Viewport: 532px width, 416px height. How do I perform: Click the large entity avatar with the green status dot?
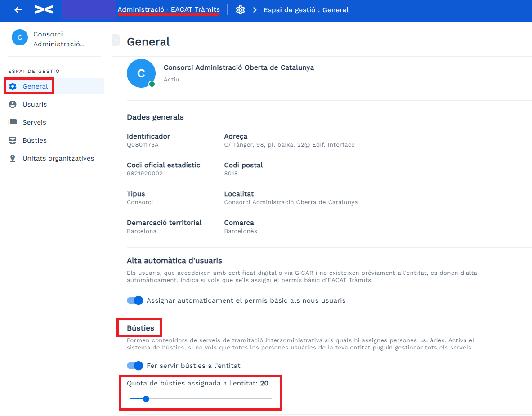click(x=141, y=73)
